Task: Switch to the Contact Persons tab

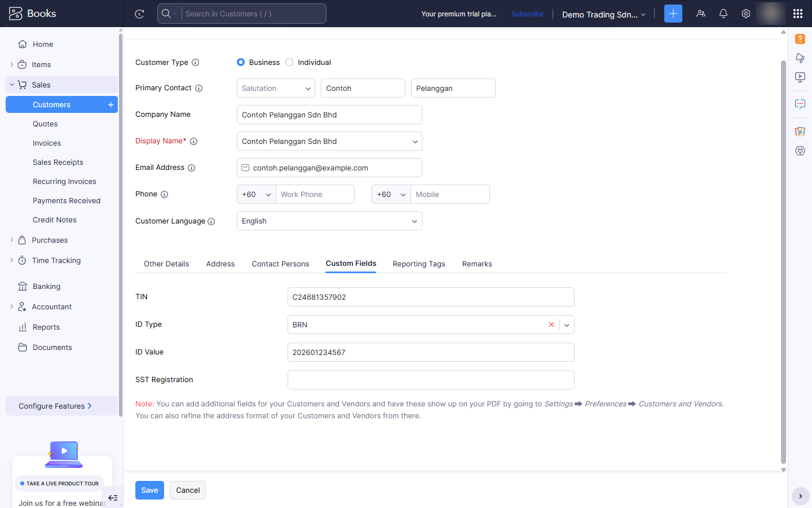Action: point(280,264)
